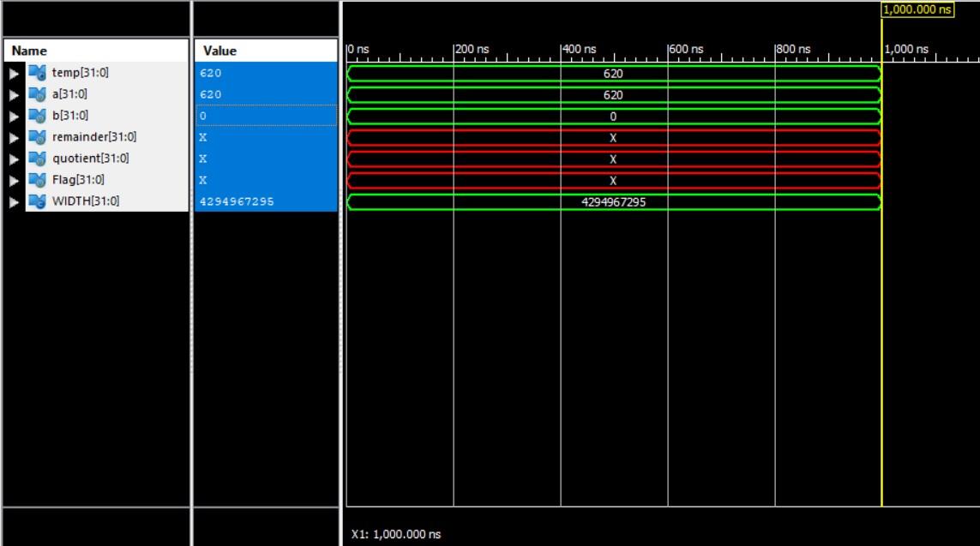Click the bus icon next to b[31:0]

point(38,116)
